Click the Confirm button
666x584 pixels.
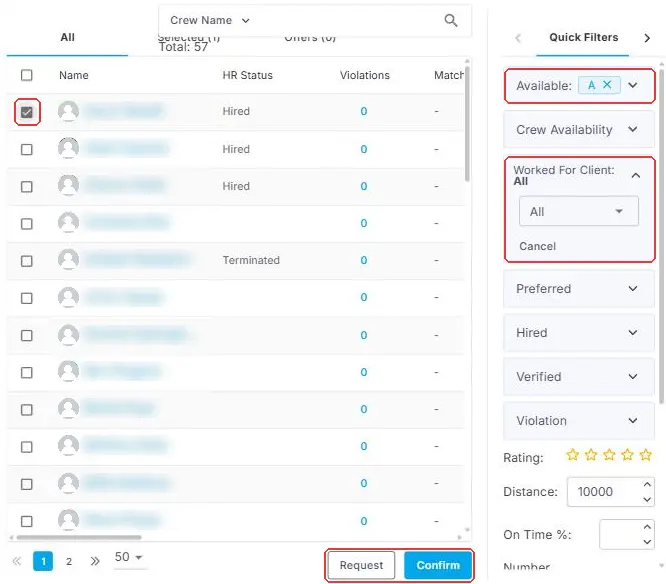point(438,565)
